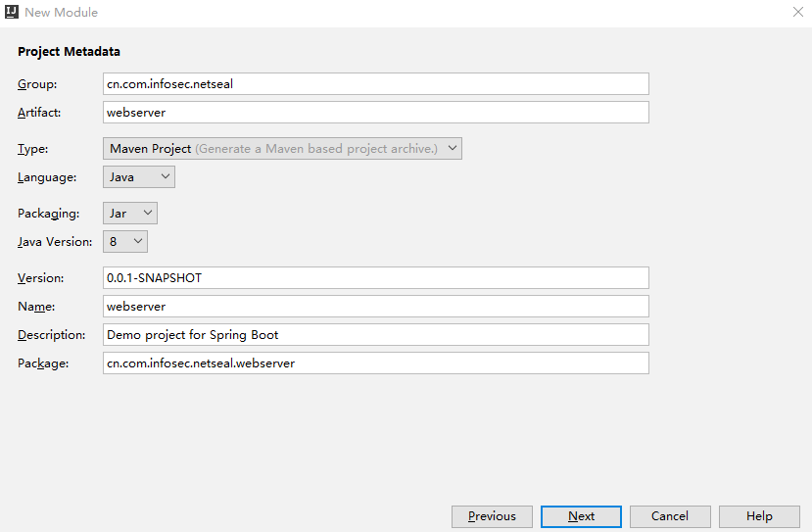Click the Group label
Image resolution: width=812 pixels, height=532 pixels.
pos(37,84)
